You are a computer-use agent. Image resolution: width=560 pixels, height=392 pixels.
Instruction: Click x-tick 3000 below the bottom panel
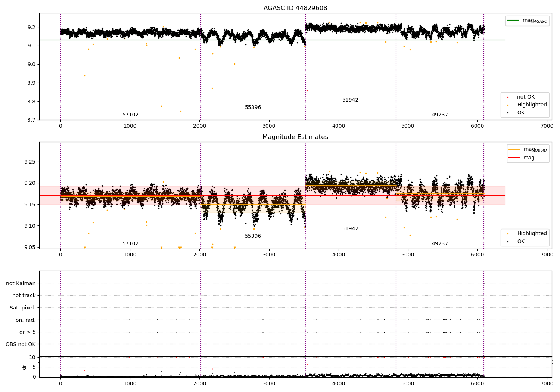pos(269,383)
